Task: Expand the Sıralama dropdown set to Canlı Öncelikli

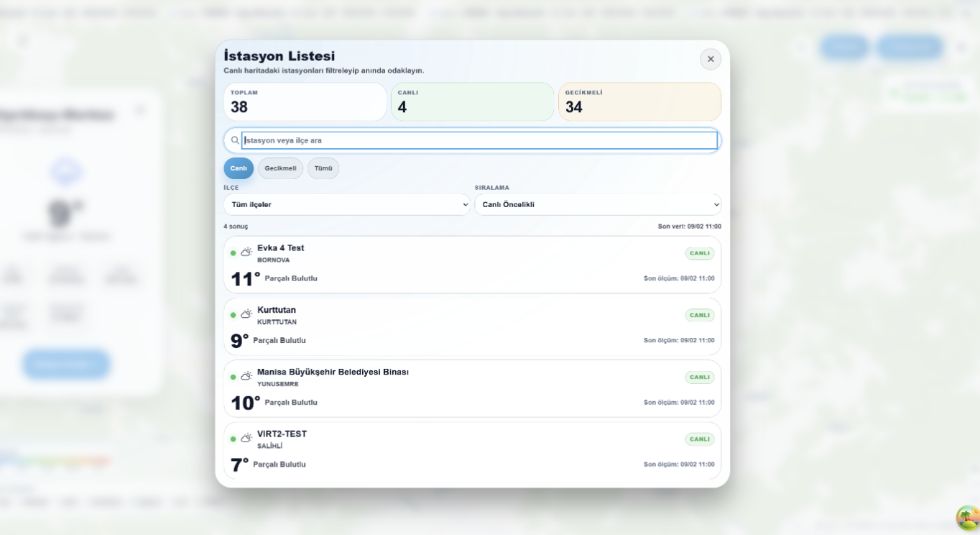Action: [x=597, y=205]
